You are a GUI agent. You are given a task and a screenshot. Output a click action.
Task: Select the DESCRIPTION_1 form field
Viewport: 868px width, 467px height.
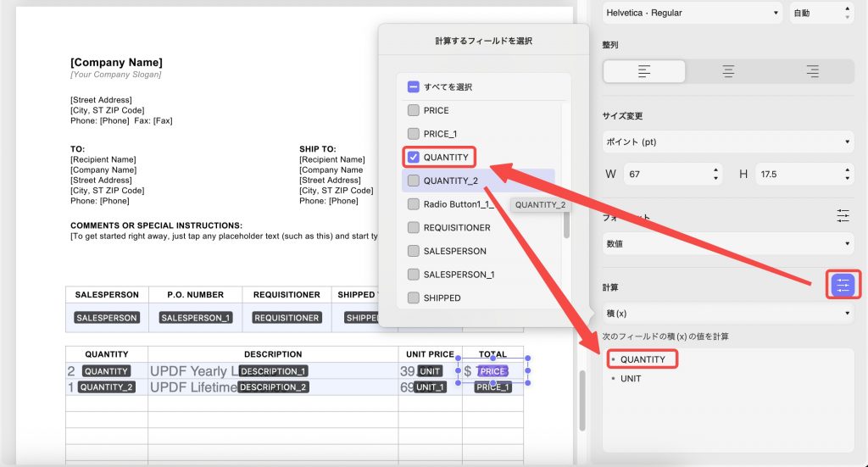coord(273,371)
